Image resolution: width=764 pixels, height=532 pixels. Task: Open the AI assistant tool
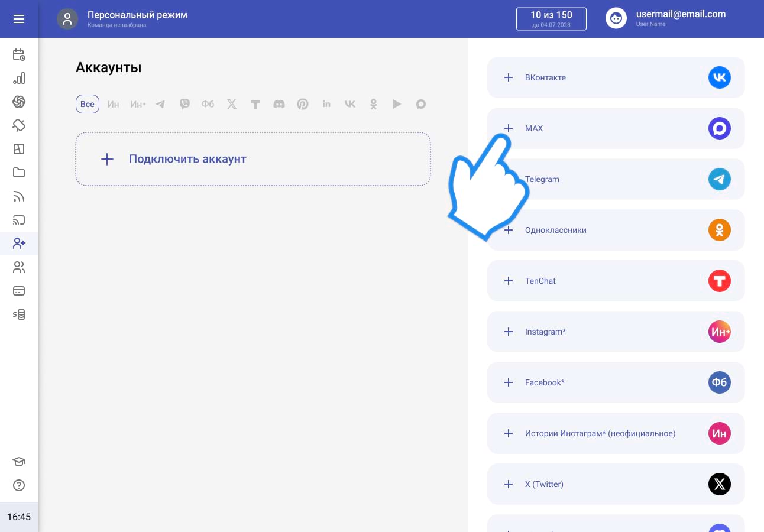pos(19,102)
